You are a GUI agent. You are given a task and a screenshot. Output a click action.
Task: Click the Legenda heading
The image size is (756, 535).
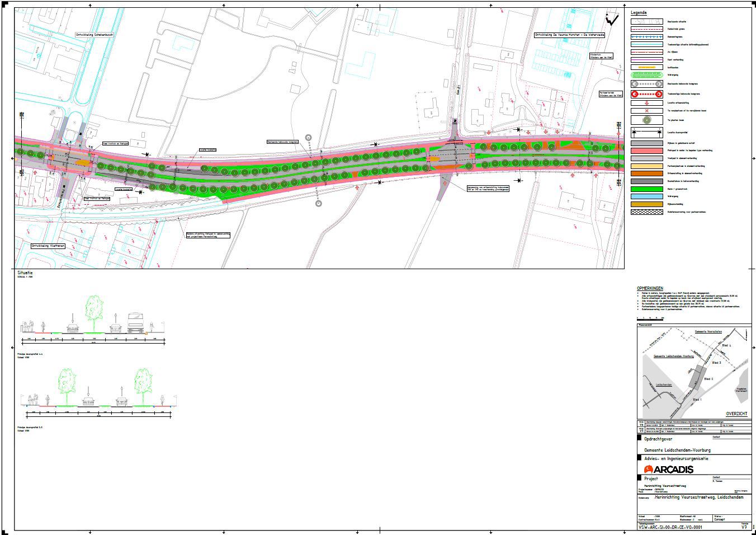tap(639, 12)
